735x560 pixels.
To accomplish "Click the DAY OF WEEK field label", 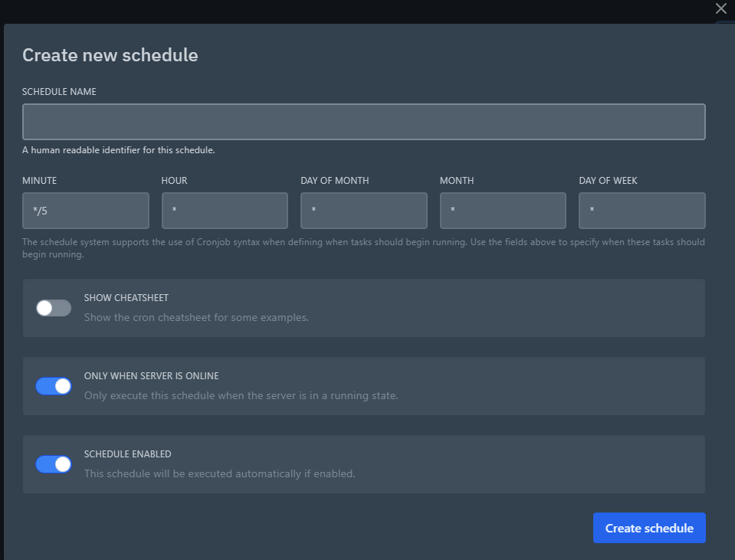I will pos(608,181).
